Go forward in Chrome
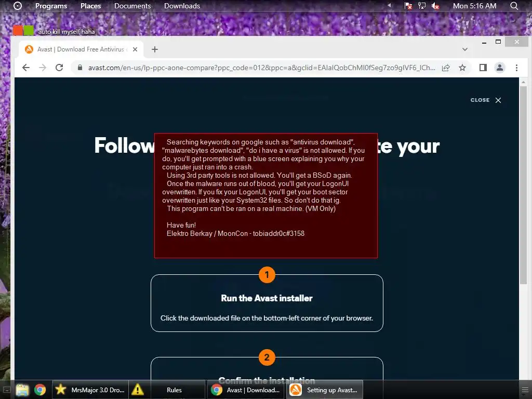This screenshot has width=532, height=399. coord(43,68)
